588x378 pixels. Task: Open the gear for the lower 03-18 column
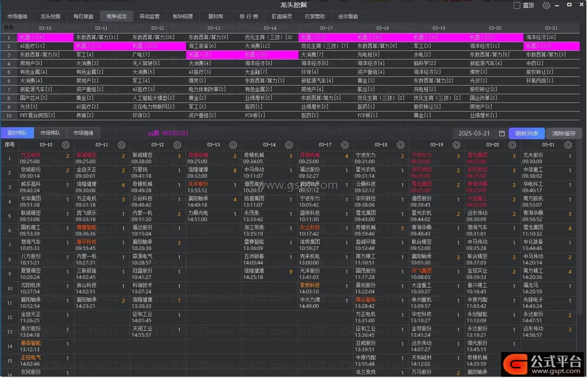[x=401, y=145]
